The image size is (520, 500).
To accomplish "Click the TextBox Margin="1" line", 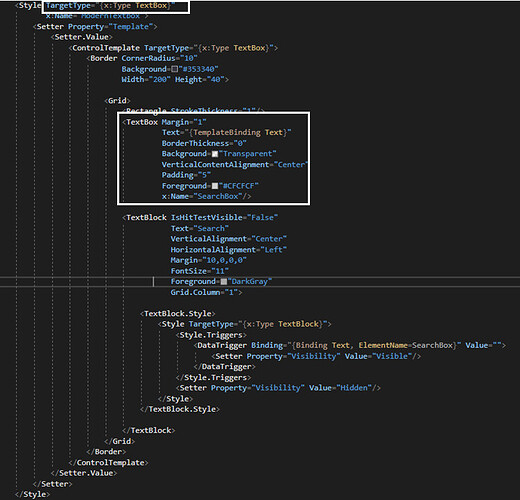I will (x=164, y=122).
